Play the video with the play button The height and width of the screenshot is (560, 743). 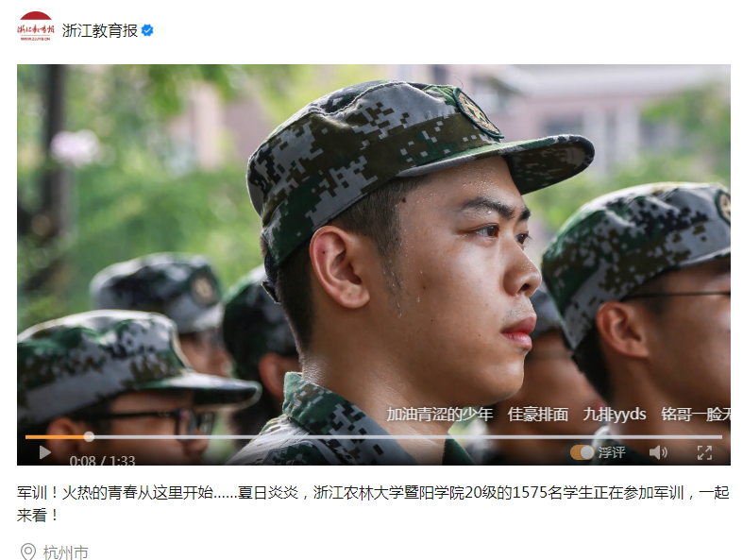coord(44,452)
